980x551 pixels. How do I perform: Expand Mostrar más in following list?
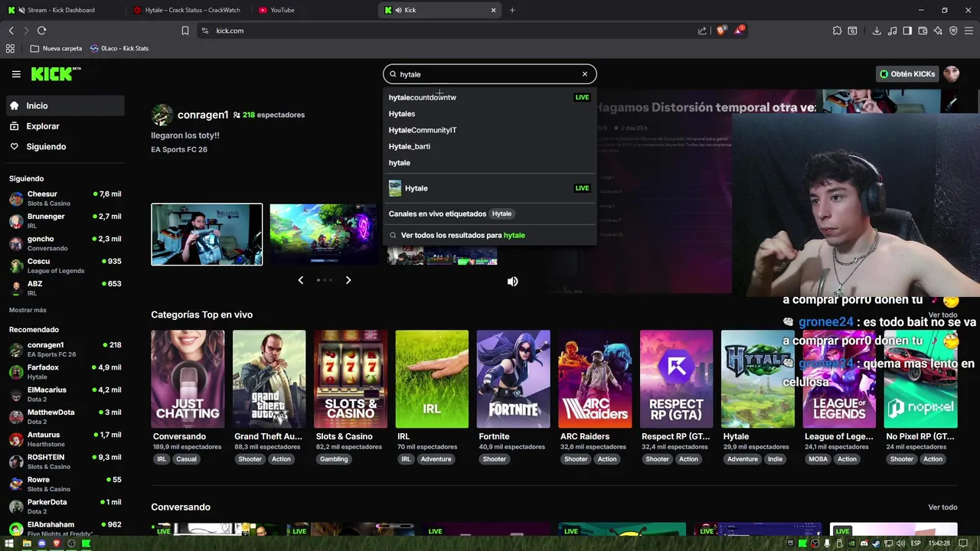(x=28, y=310)
